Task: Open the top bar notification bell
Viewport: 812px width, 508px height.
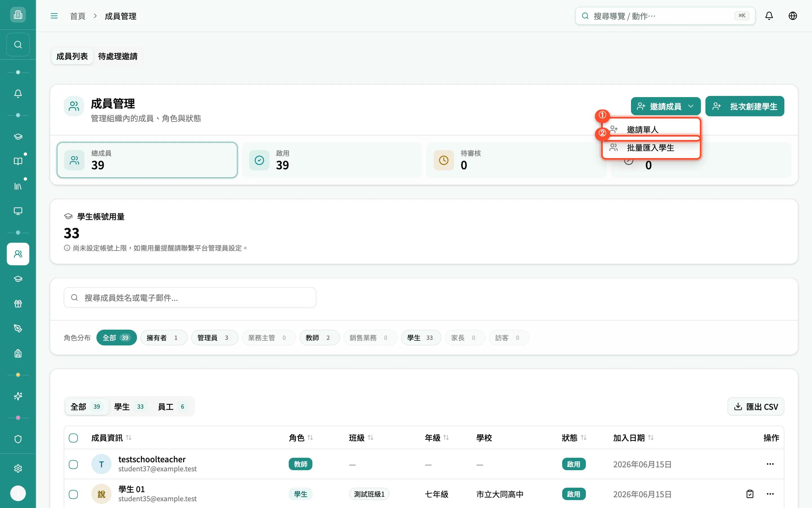Action: [769, 16]
